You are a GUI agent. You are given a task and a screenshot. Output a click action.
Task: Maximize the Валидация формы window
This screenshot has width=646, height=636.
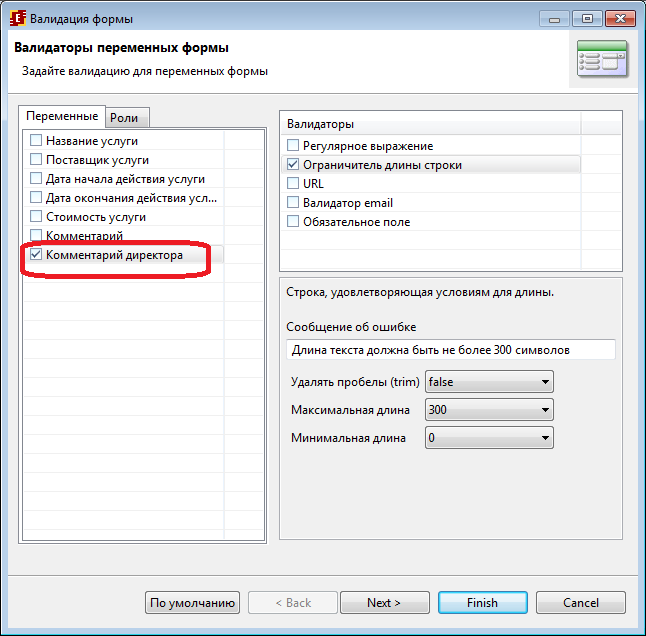(587, 19)
